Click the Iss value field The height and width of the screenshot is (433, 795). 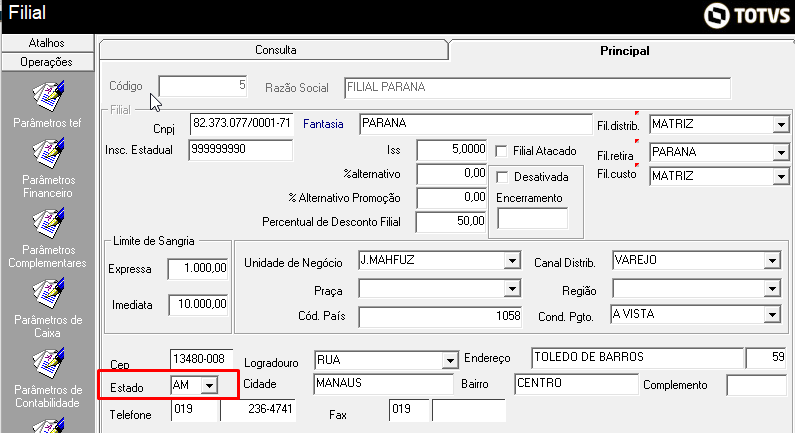pyautogui.click(x=451, y=150)
